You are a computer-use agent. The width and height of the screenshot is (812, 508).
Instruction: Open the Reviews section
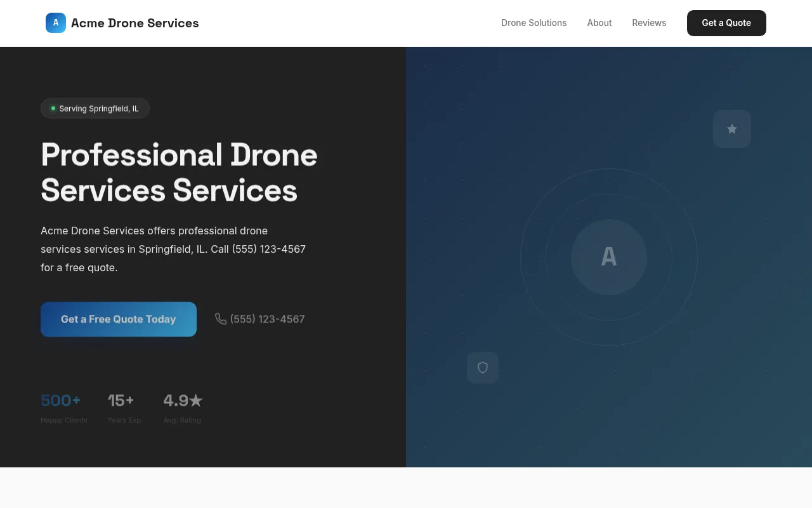point(649,23)
